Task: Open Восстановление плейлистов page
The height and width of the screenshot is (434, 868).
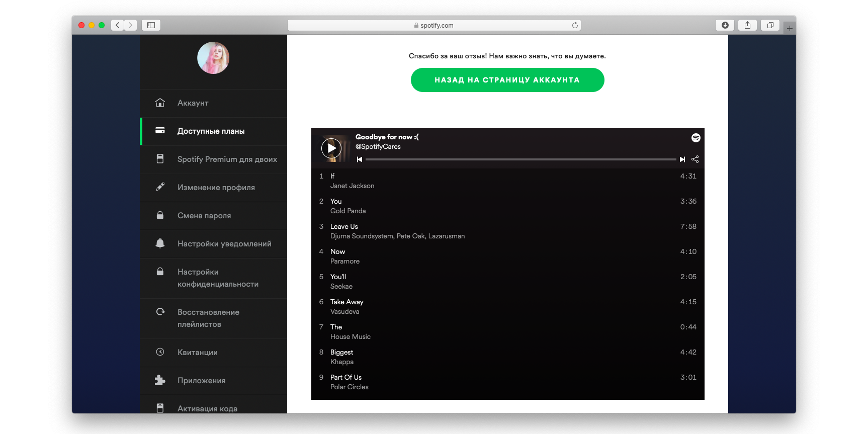Action: point(214,318)
